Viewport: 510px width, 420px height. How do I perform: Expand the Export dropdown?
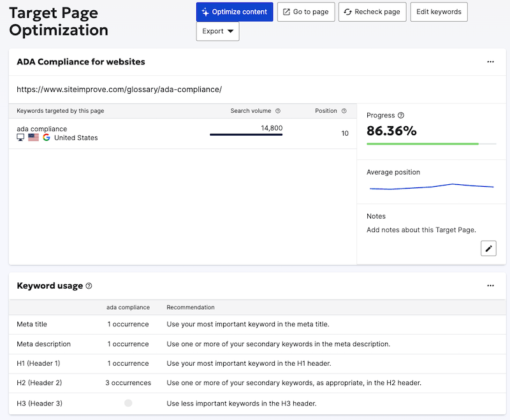(217, 31)
